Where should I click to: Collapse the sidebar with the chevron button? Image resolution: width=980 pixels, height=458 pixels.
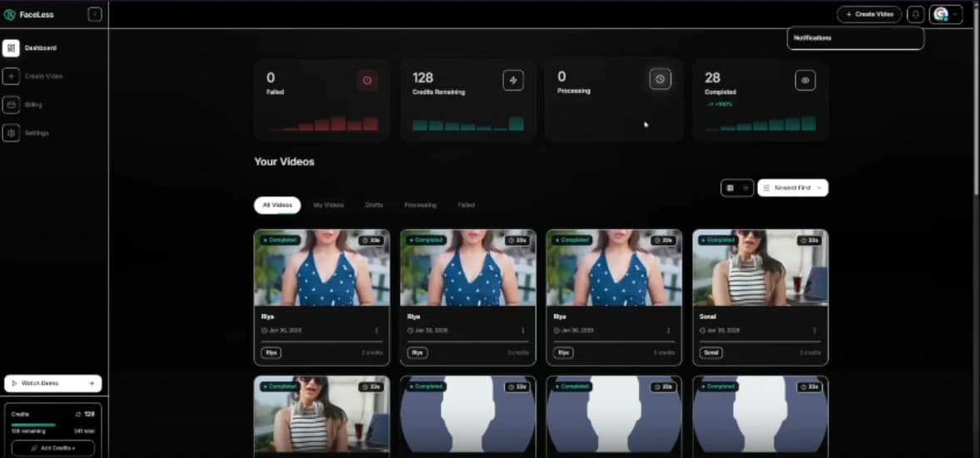(95, 14)
